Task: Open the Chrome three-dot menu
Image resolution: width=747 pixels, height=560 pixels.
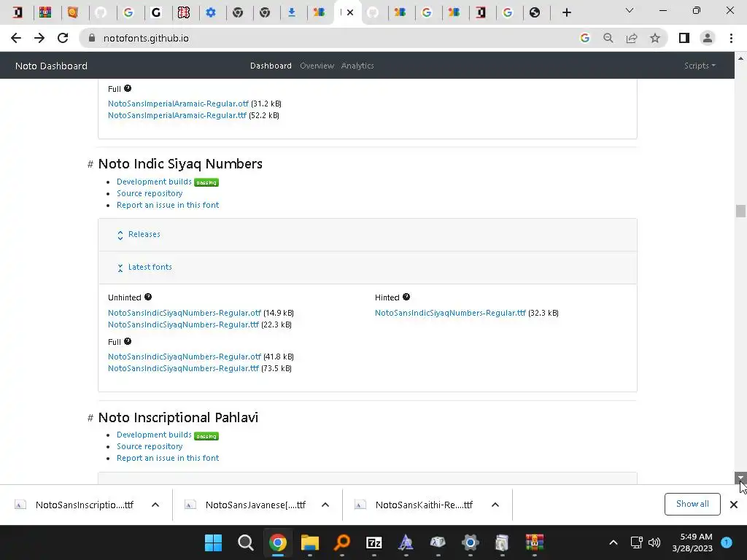Action: (731, 38)
